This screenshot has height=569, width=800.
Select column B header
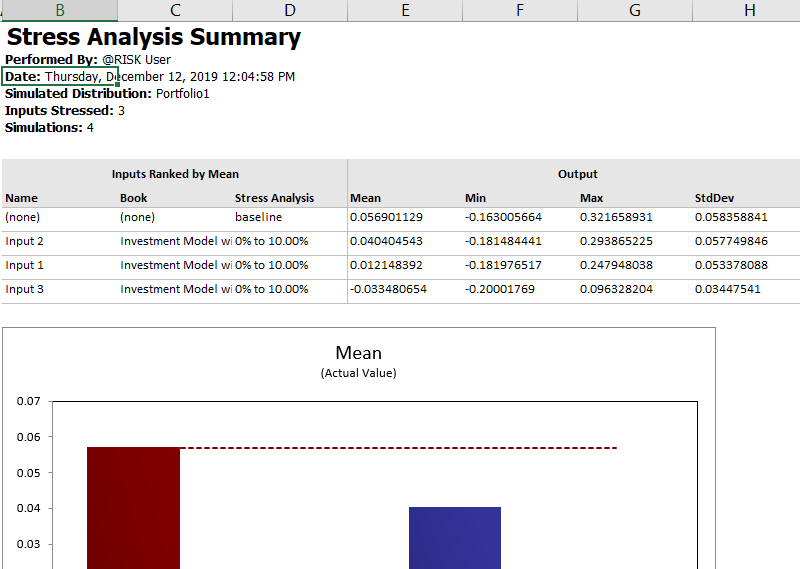click(60, 10)
